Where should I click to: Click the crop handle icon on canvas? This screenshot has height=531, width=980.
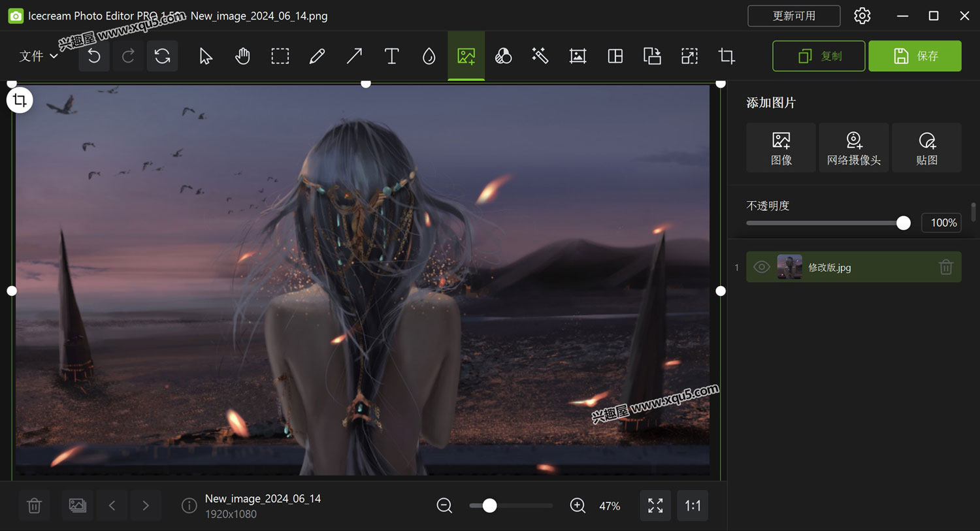pyautogui.click(x=20, y=100)
